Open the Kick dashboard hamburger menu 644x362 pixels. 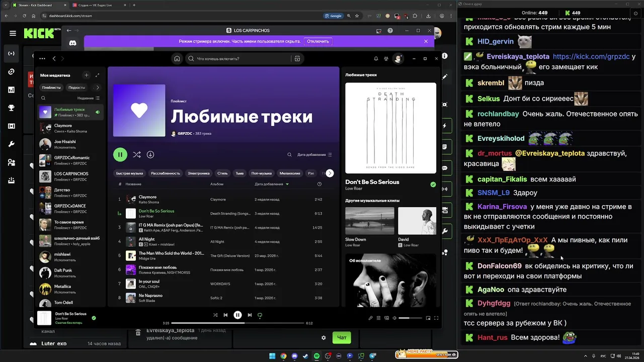13,34
